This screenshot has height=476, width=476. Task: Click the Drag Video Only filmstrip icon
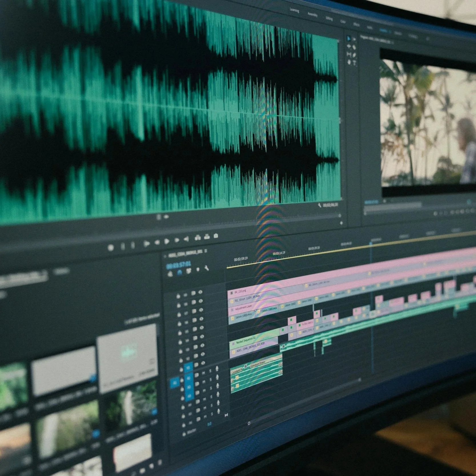(x=159, y=217)
